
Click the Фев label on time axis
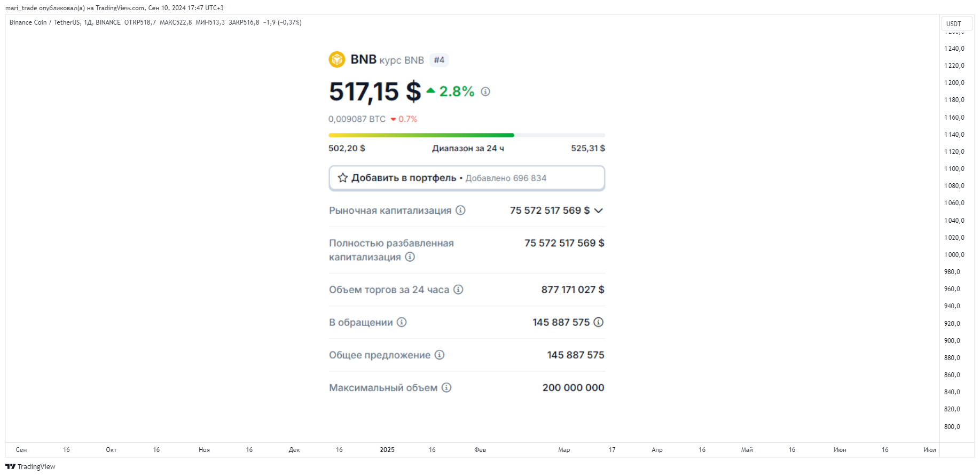pyautogui.click(x=480, y=450)
